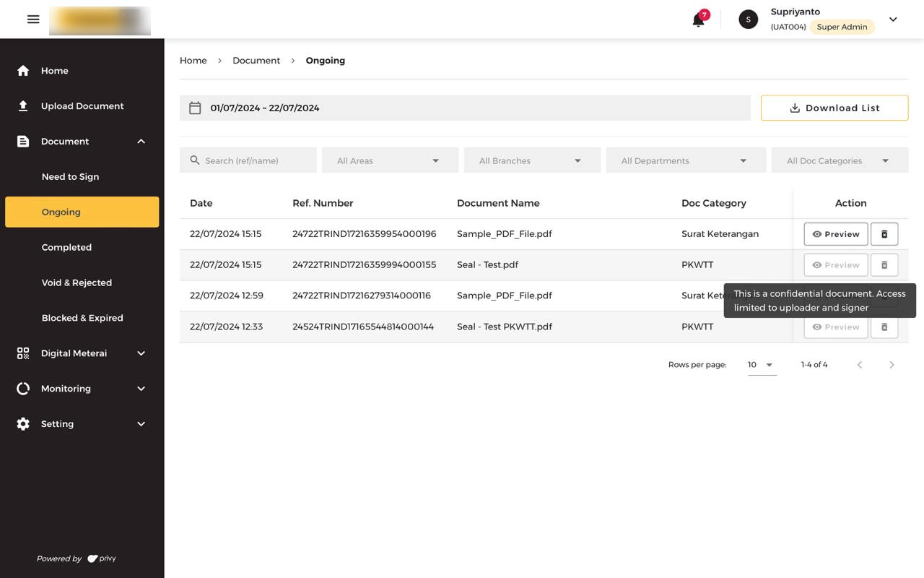Click the Doc Category column header
The image size is (924, 578).
[x=714, y=203]
